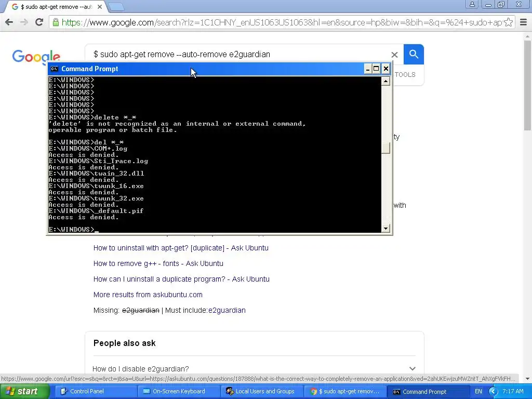Expand hidden tray icons with arrow
The image size is (532, 399).
pyautogui.click(x=493, y=392)
